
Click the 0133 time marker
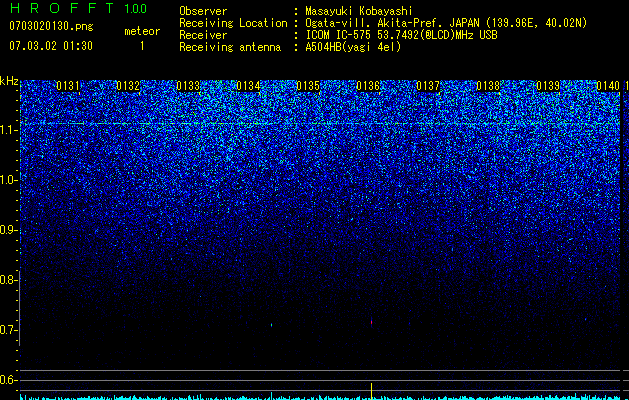[x=188, y=86]
